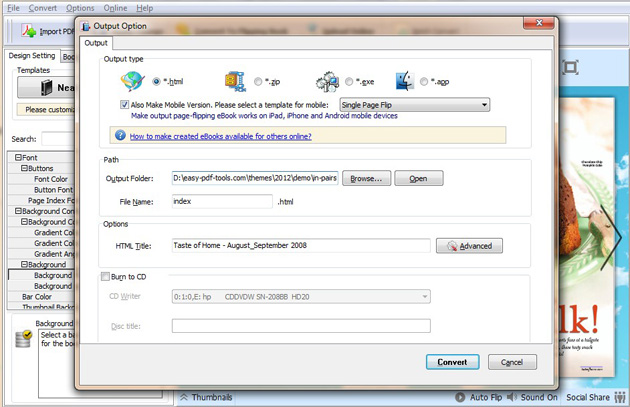Viewport: 630px width, 407px height.
Task: Click the Convert button
Action: pyautogui.click(x=452, y=362)
